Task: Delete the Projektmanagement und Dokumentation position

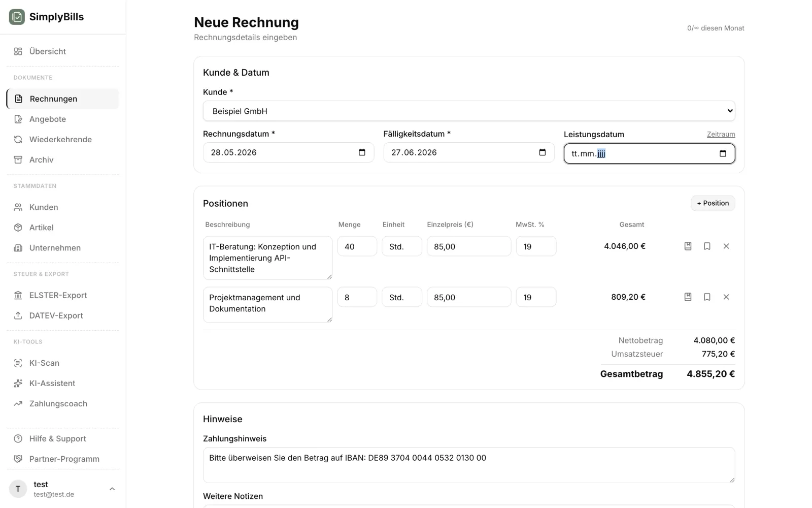Action: (x=726, y=297)
